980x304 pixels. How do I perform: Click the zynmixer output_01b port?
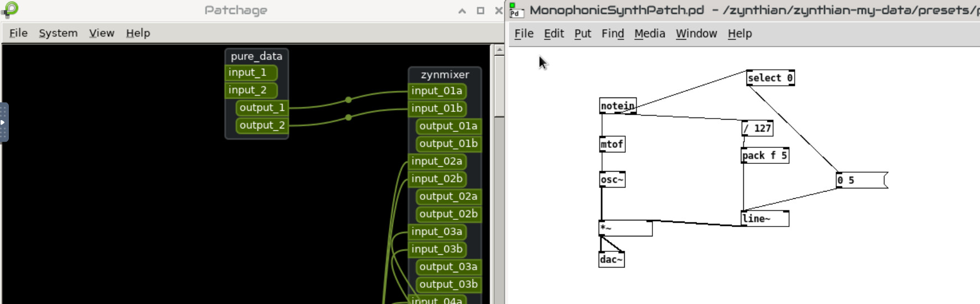449,144
